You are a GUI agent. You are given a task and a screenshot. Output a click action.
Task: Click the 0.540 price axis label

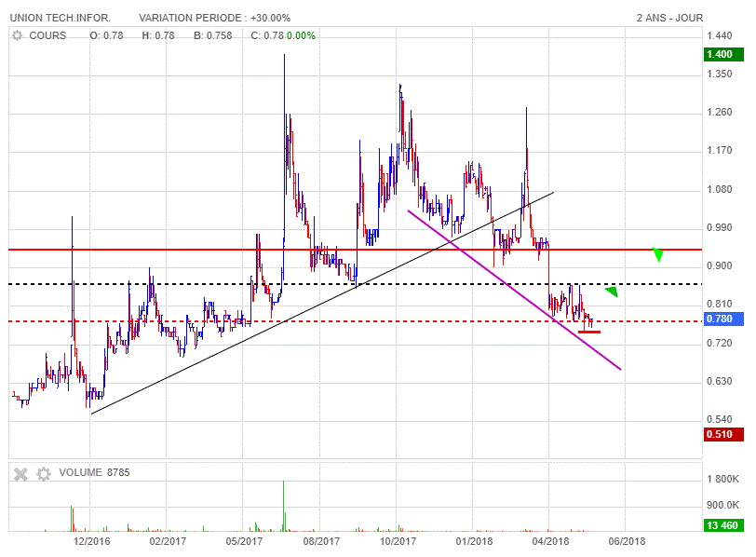(x=720, y=419)
